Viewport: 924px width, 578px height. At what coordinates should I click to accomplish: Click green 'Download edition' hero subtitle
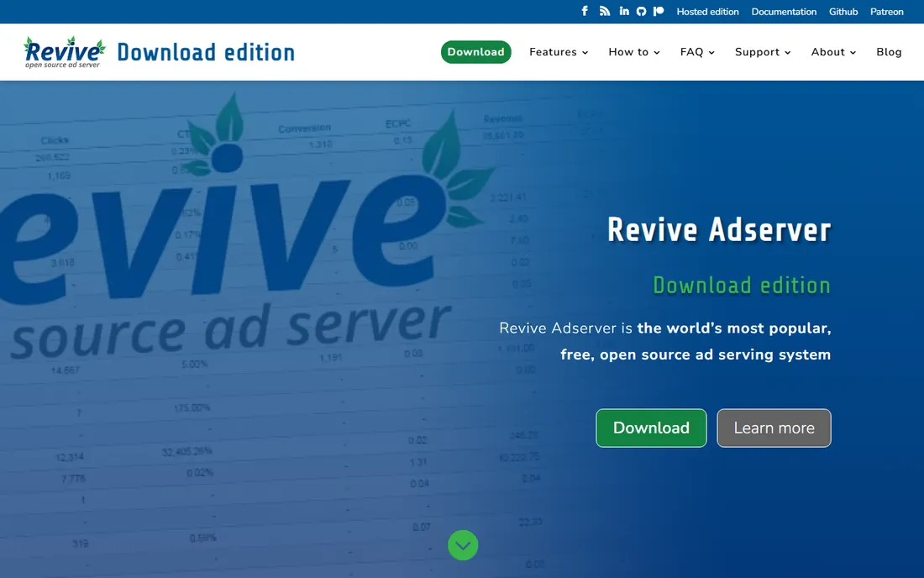tap(742, 285)
